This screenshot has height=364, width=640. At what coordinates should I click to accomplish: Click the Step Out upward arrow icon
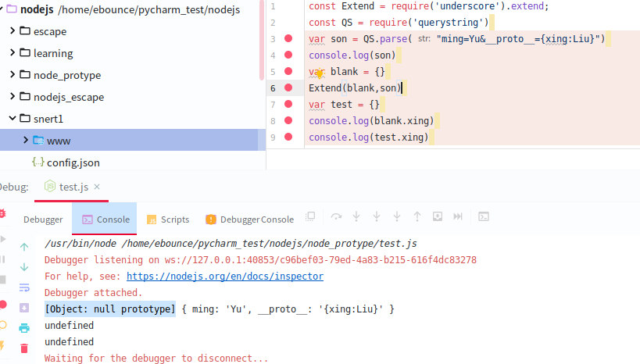[x=417, y=217]
